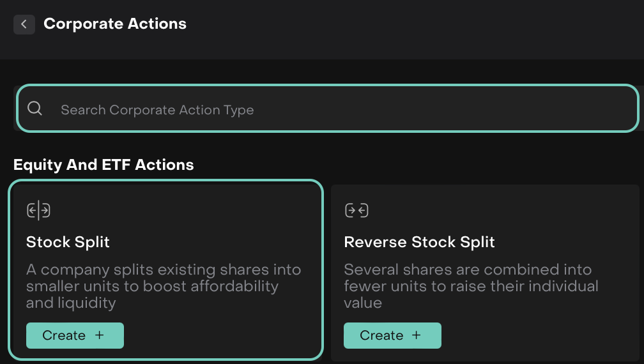Image resolution: width=644 pixels, height=364 pixels.
Task: Click the back arrow beside Corporate Actions
Action: coord(24,24)
